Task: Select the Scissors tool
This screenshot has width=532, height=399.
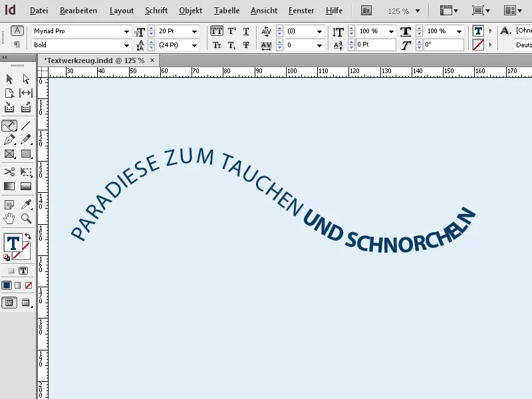Action: pyautogui.click(x=9, y=172)
